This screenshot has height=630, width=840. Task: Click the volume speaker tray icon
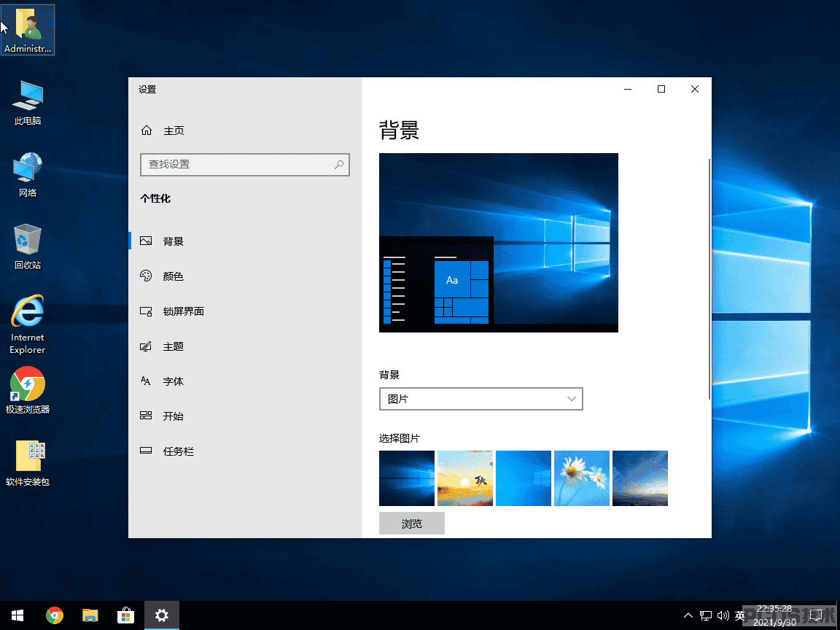coord(723,615)
